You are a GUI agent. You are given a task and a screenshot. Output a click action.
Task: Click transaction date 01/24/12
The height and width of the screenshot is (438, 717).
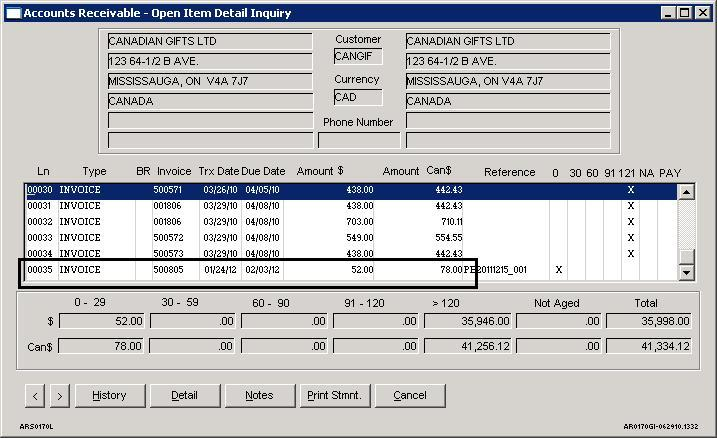coord(220,270)
